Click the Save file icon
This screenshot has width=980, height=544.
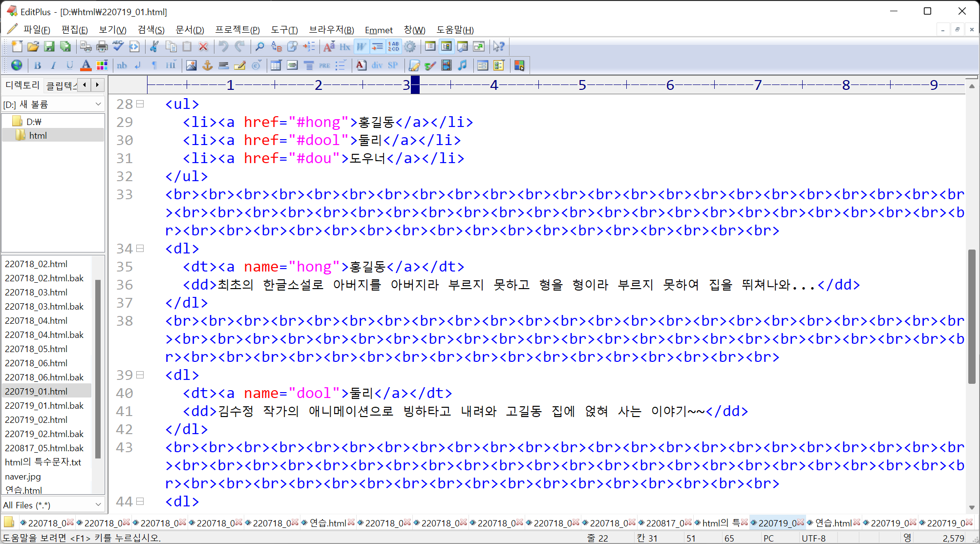[x=49, y=46]
